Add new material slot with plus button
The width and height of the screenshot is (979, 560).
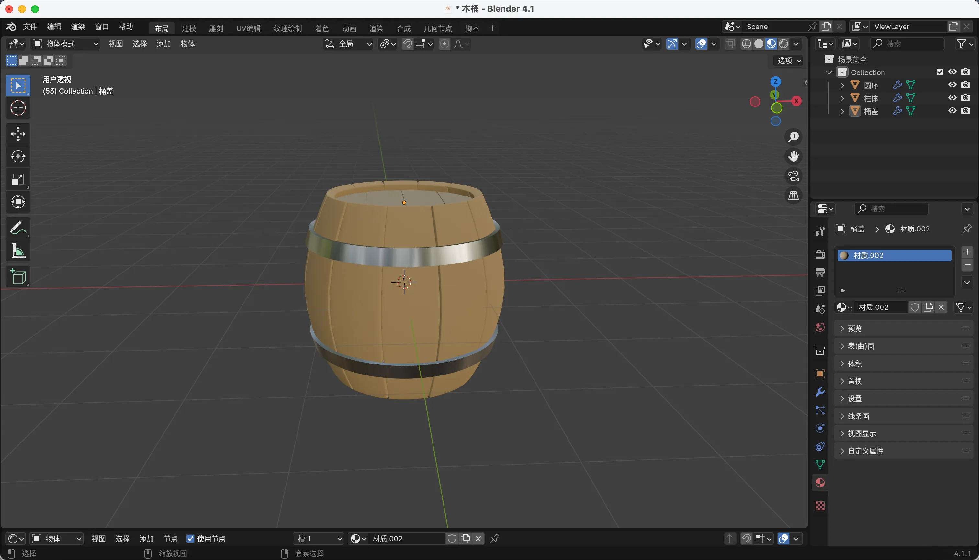967,252
